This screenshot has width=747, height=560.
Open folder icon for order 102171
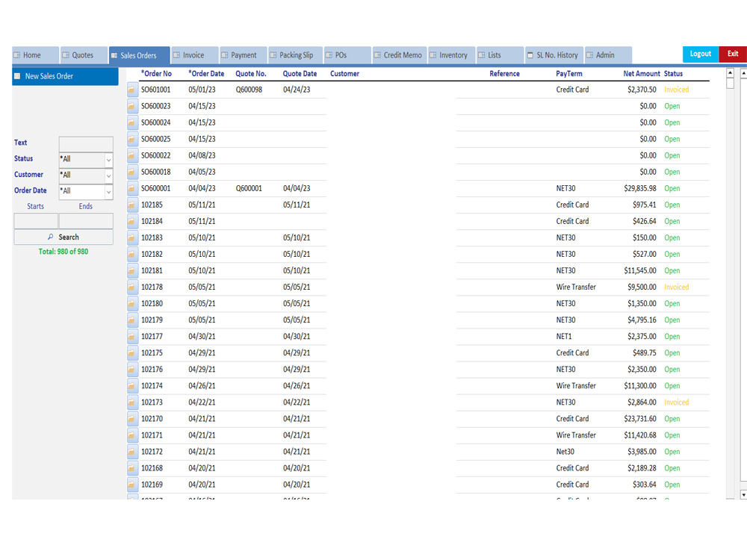point(132,435)
